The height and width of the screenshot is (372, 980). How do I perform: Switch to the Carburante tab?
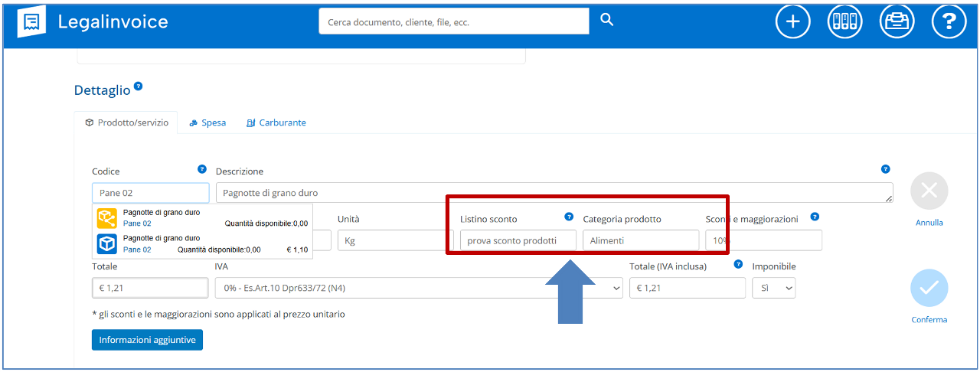[x=276, y=122]
